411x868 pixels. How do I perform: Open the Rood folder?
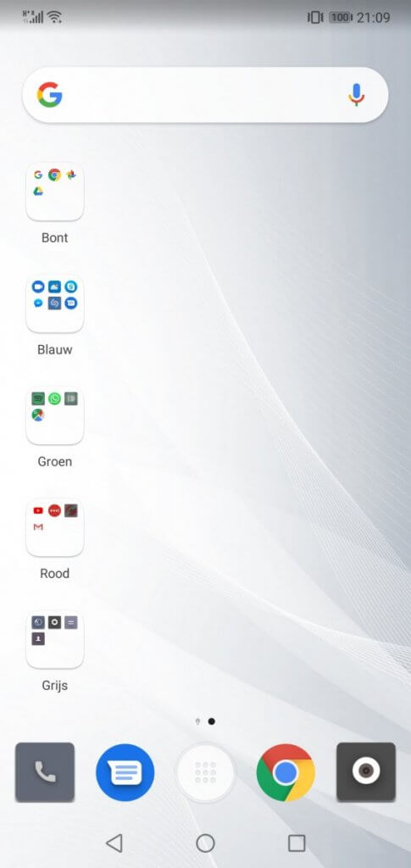[x=55, y=527]
